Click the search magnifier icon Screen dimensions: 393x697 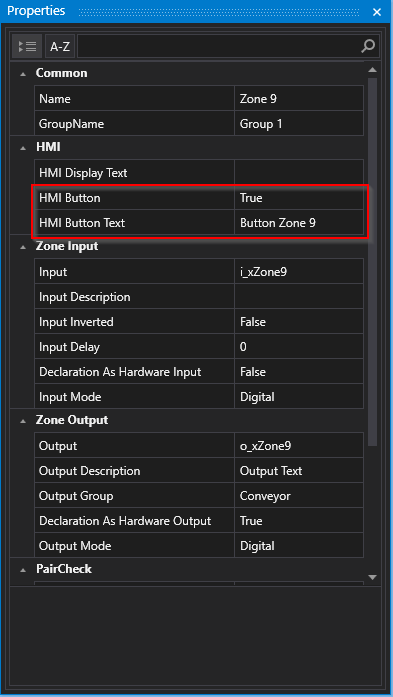point(369,46)
